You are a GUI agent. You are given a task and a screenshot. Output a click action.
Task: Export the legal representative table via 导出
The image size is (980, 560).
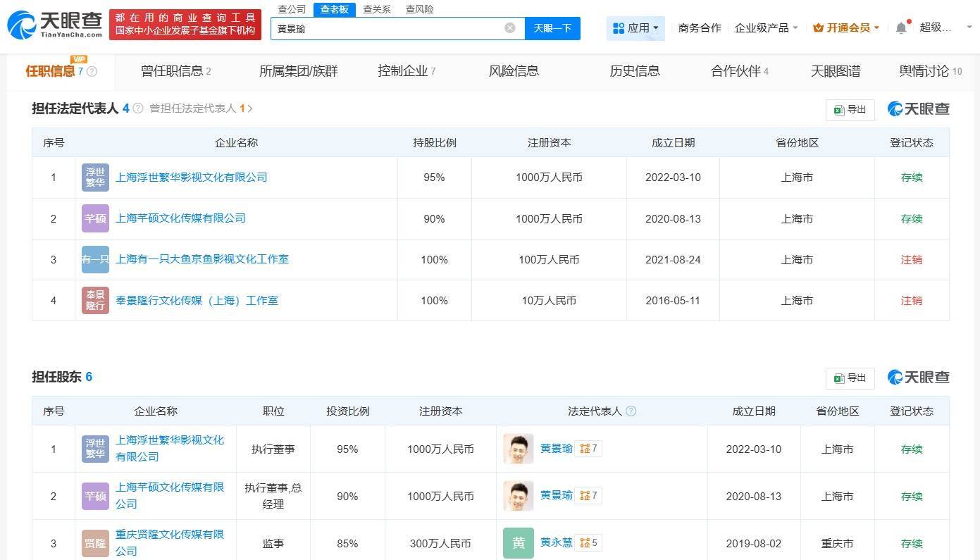coord(850,109)
